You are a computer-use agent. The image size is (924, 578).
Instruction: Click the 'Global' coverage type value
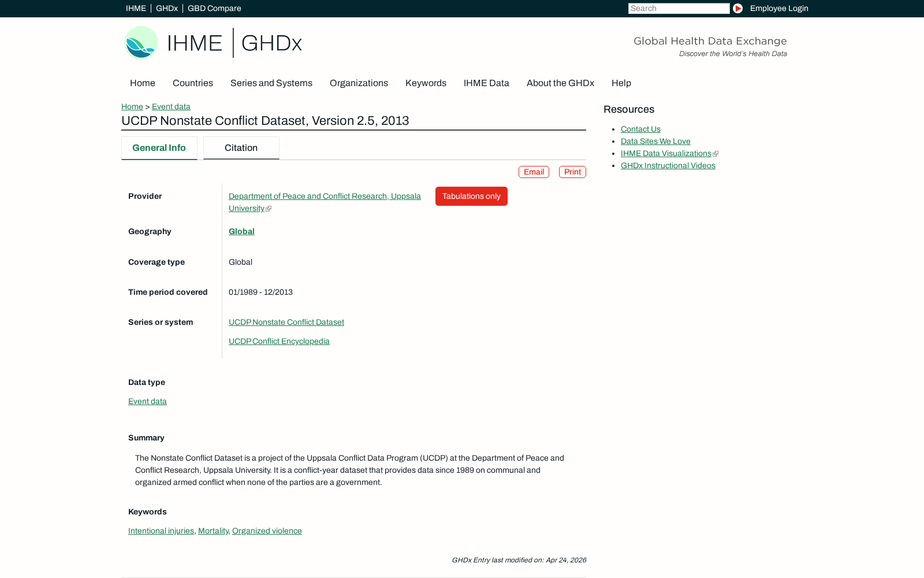[240, 262]
